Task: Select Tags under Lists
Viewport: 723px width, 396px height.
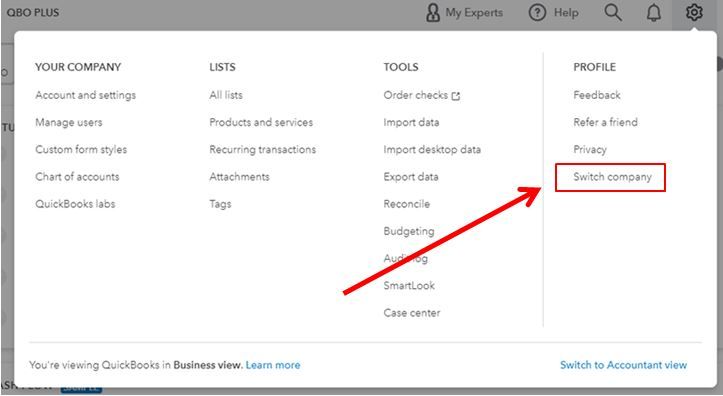Action: click(220, 204)
